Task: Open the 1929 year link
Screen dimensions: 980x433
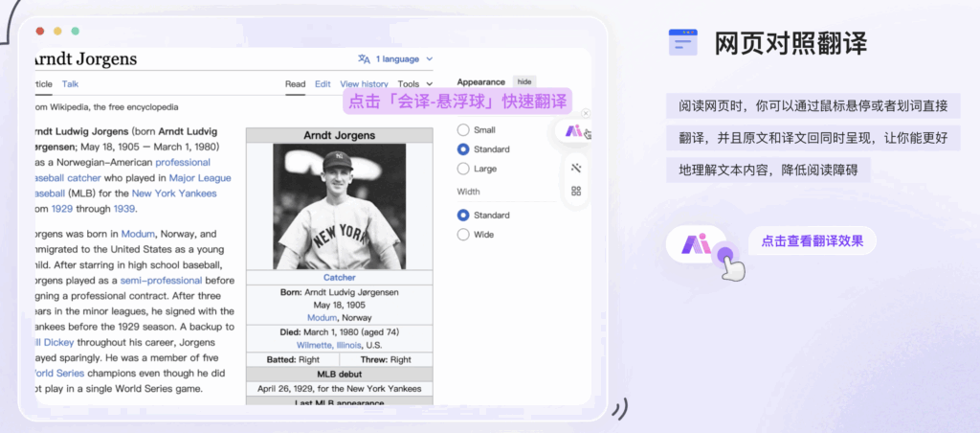Action: point(61,209)
